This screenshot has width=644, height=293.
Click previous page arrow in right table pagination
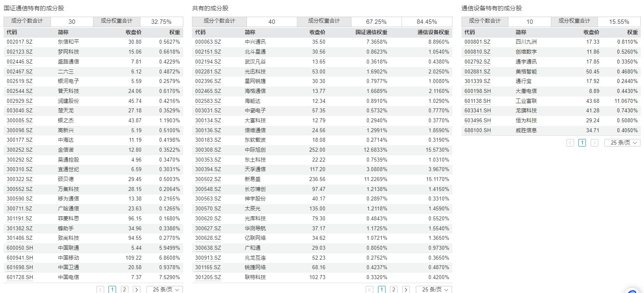point(570,143)
